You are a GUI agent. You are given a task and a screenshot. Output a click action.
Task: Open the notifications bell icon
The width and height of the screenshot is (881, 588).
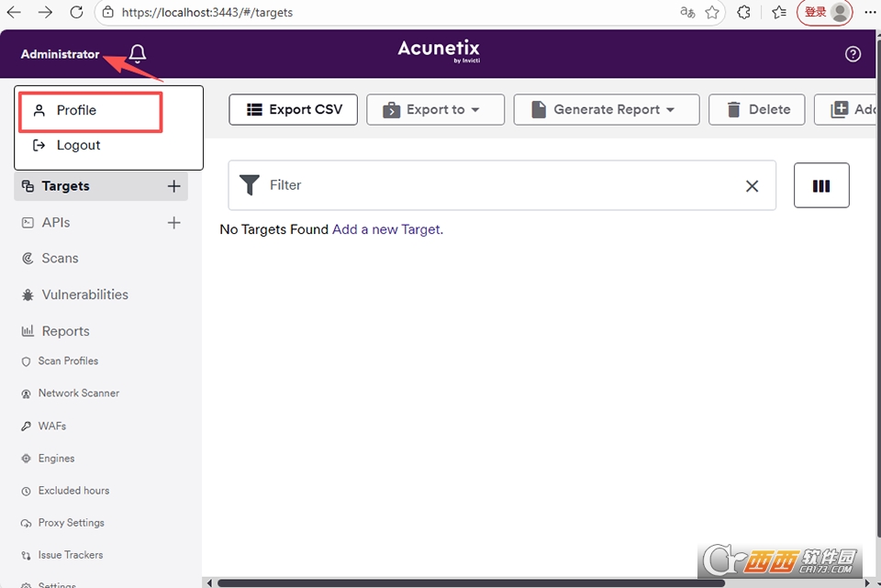(138, 53)
